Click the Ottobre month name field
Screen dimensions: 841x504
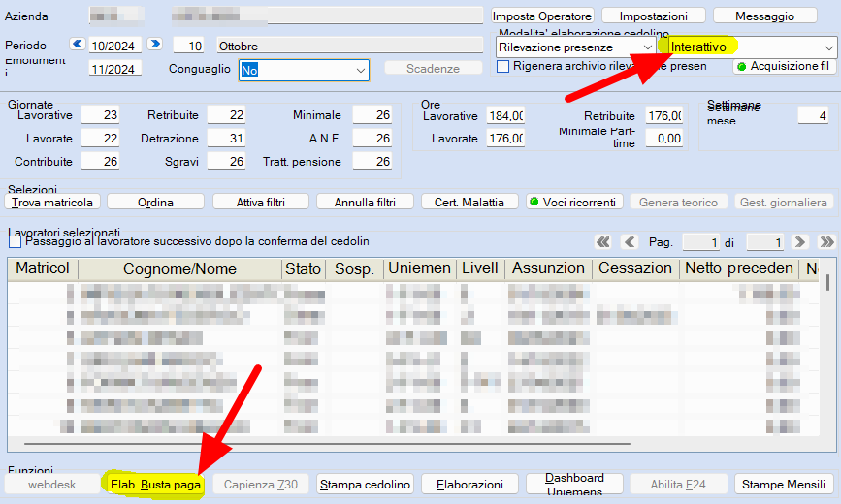click(x=350, y=46)
